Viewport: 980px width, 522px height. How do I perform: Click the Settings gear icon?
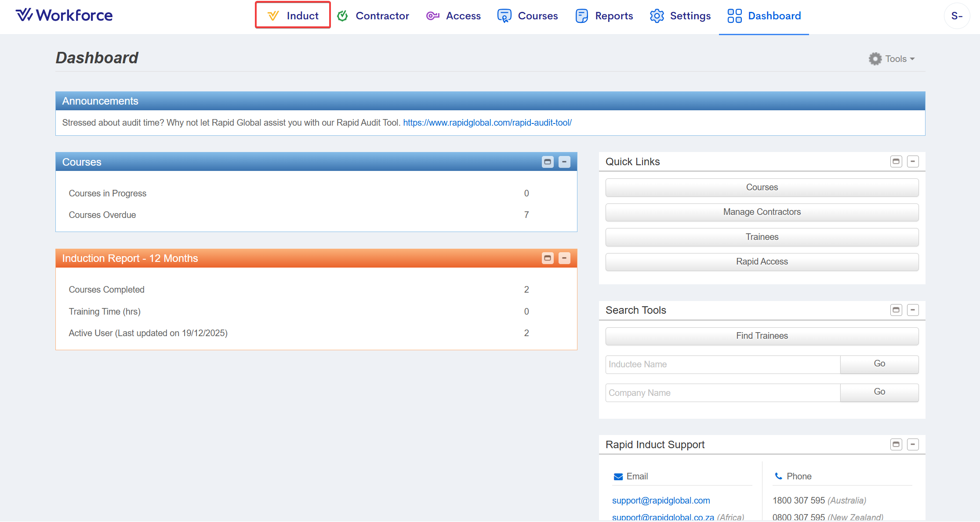657,16
